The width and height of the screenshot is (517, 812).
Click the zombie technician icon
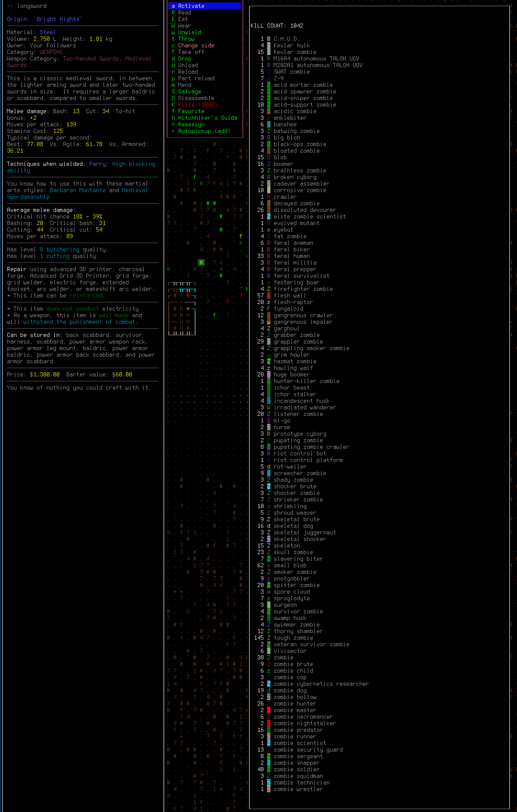[x=269, y=782]
